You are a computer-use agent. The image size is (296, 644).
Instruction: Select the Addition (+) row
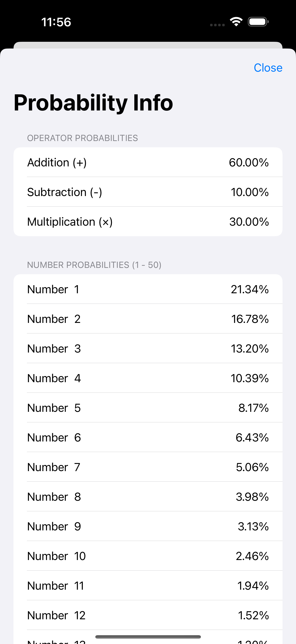pos(148,162)
